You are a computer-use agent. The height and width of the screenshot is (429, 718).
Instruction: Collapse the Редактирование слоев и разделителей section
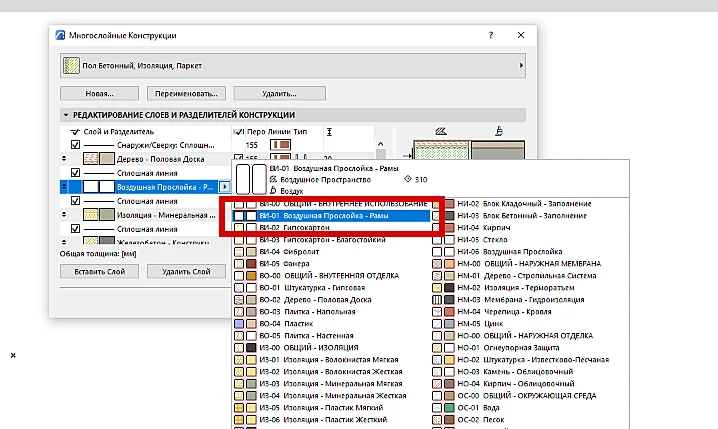(x=65, y=115)
